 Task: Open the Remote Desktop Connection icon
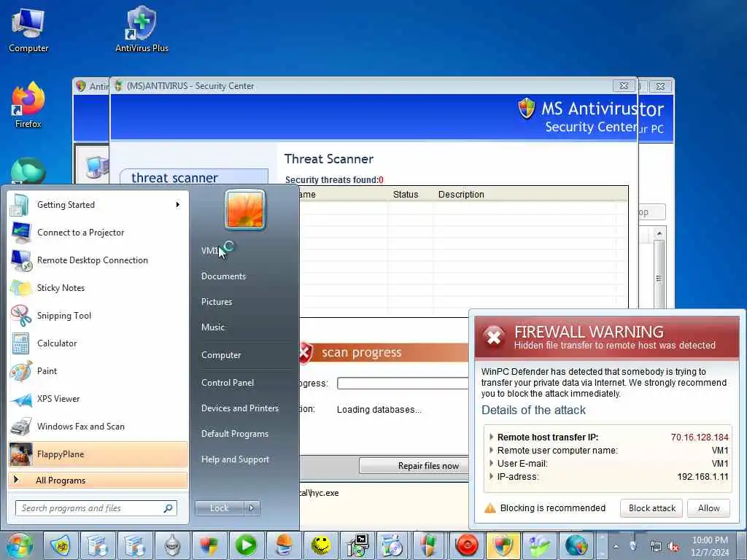(21, 260)
